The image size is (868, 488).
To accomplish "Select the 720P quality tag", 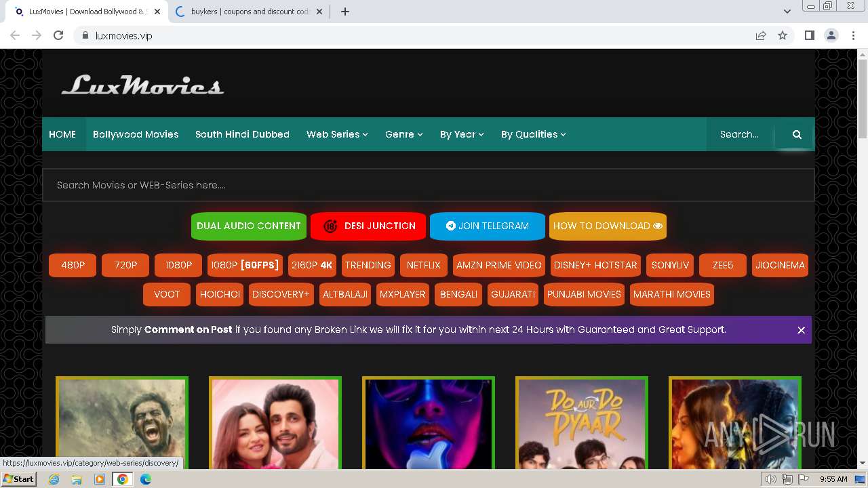I will click(125, 265).
